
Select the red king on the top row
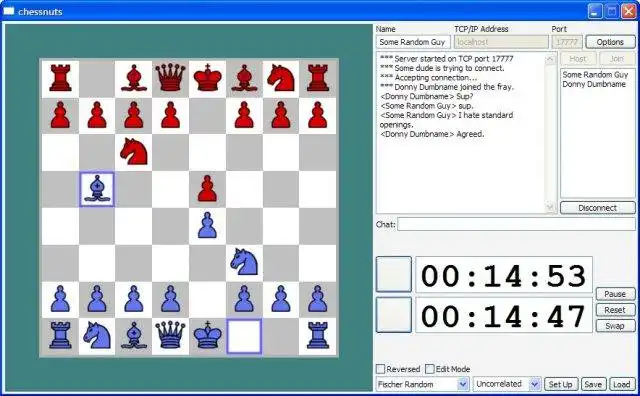pos(207,78)
